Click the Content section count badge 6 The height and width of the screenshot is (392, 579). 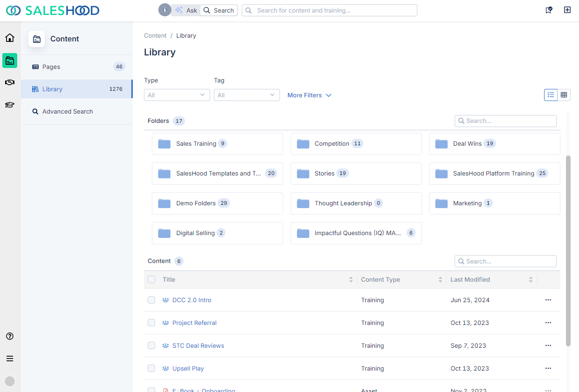179,261
